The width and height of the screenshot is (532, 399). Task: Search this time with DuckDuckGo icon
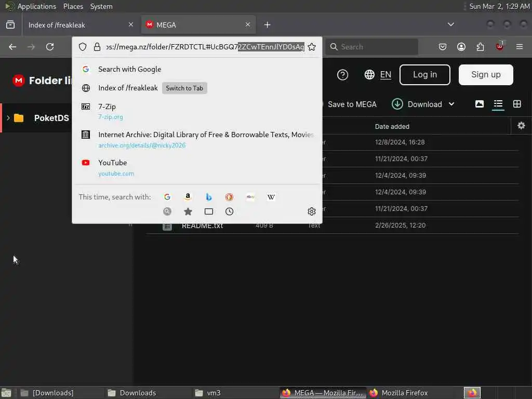229,197
